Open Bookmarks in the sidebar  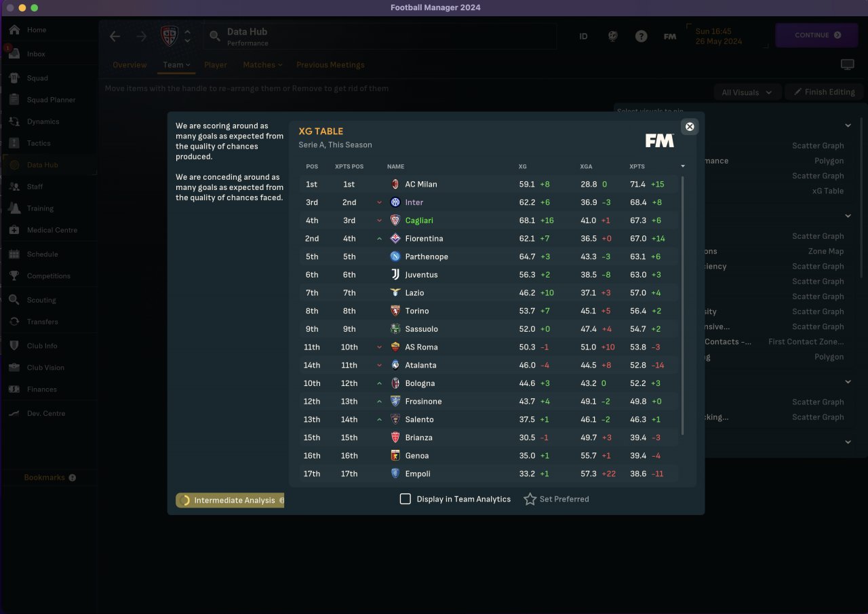tap(45, 478)
